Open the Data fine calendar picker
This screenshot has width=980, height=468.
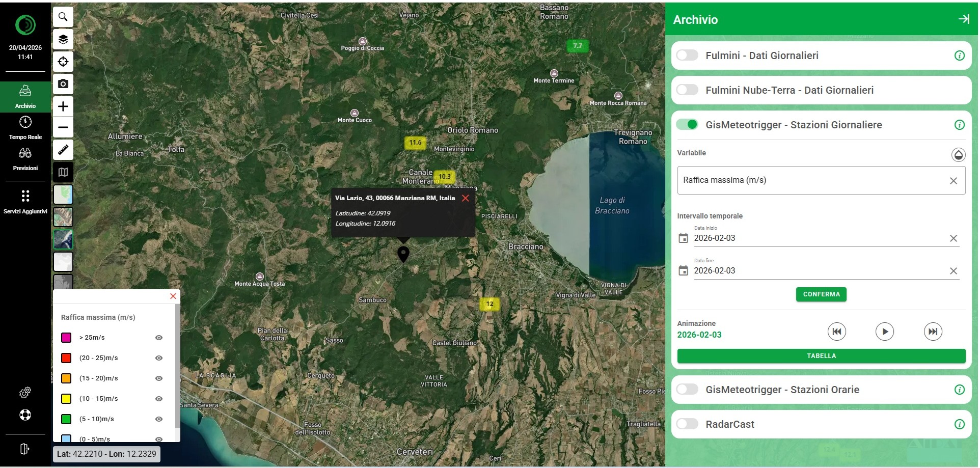[683, 271]
